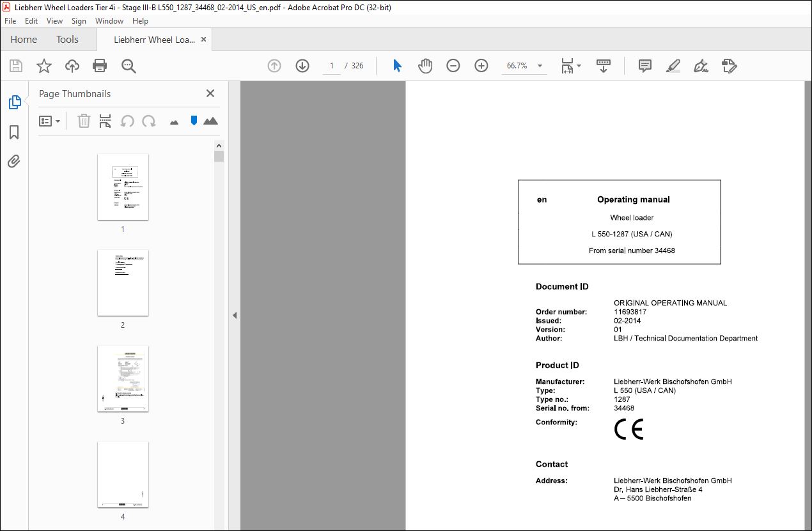
Task: Open the Sign document pen tool
Action: coord(701,66)
